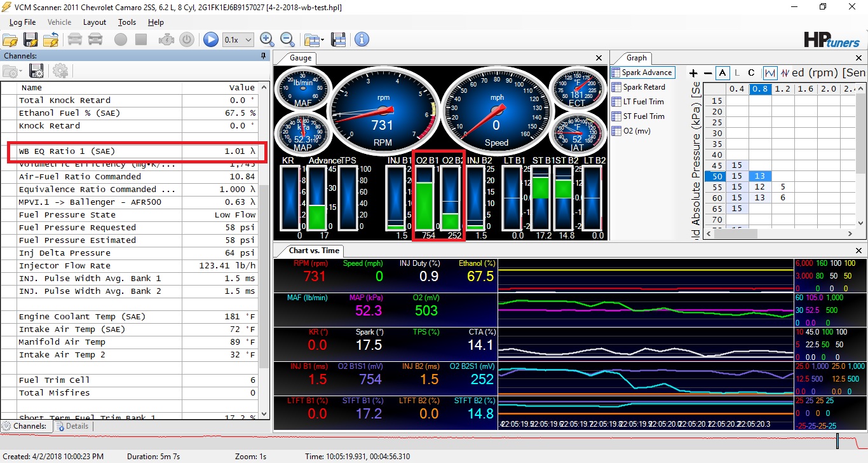Open the 0.1x playback speed dropdown
The width and height of the screenshot is (868, 463).
(x=238, y=39)
